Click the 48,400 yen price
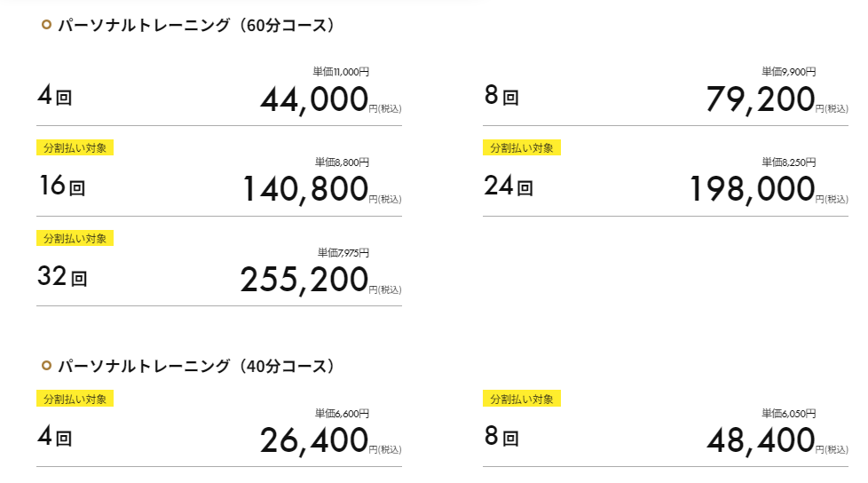 (x=761, y=440)
